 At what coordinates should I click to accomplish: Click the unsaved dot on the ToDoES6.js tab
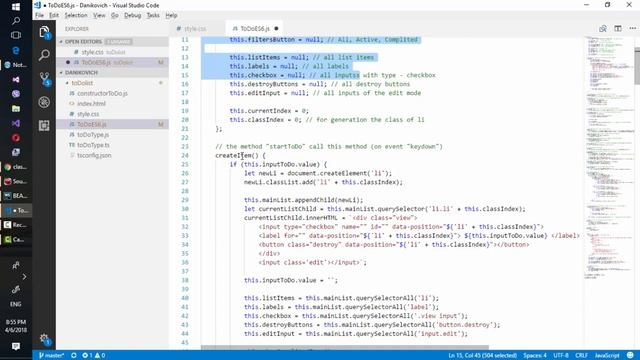[276, 29]
